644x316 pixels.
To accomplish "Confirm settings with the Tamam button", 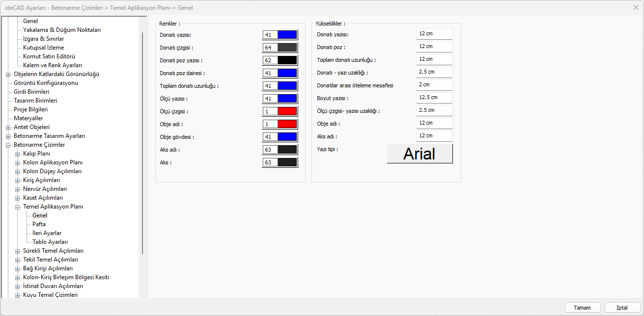I will pos(583,308).
